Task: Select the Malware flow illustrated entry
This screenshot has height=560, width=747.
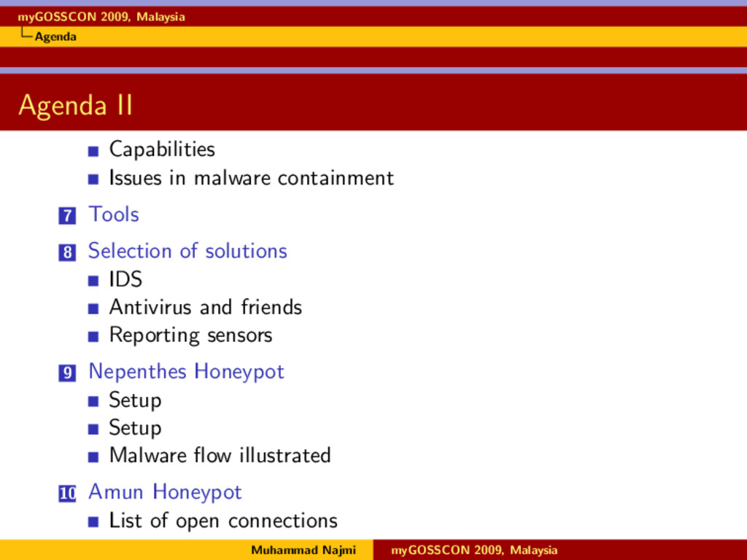Action: point(220,455)
